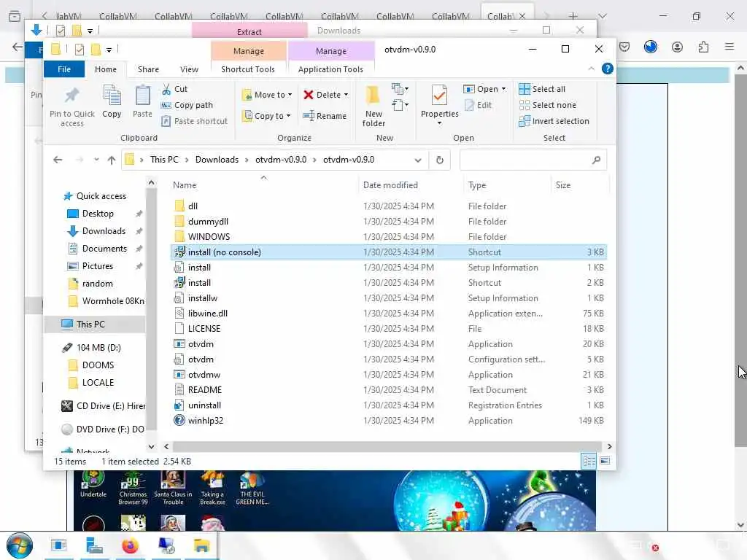Create a New folder
The height and width of the screenshot is (560, 747).
373,106
